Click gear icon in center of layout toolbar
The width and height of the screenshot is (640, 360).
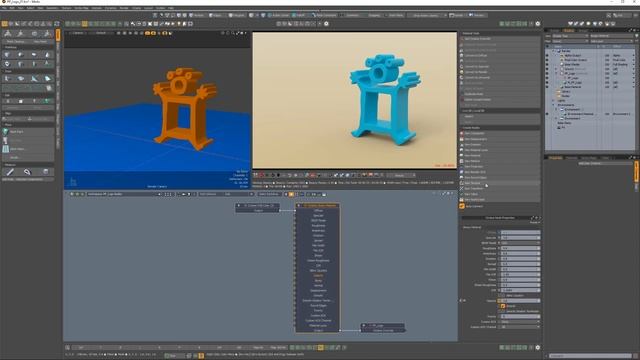tap(326, 24)
